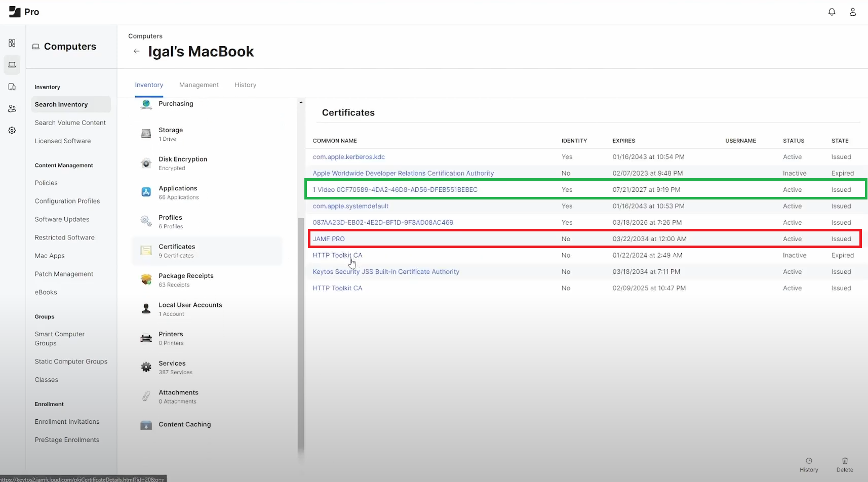Open Static Computer Groups
The width and height of the screenshot is (868, 482).
coord(71,361)
